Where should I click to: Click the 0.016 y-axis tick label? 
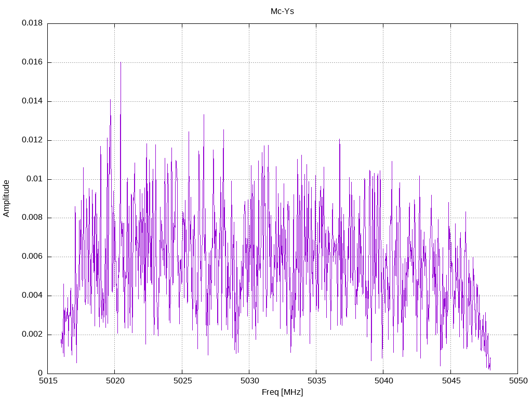[32, 62]
